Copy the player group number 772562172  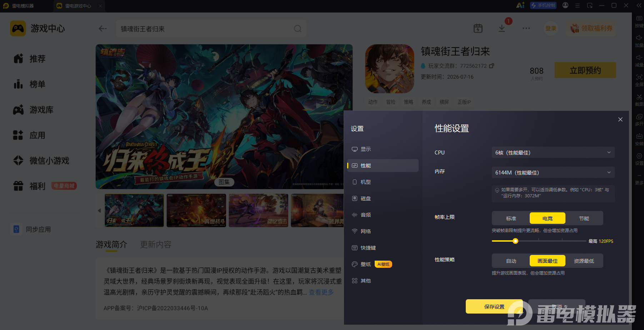click(x=491, y=66)
